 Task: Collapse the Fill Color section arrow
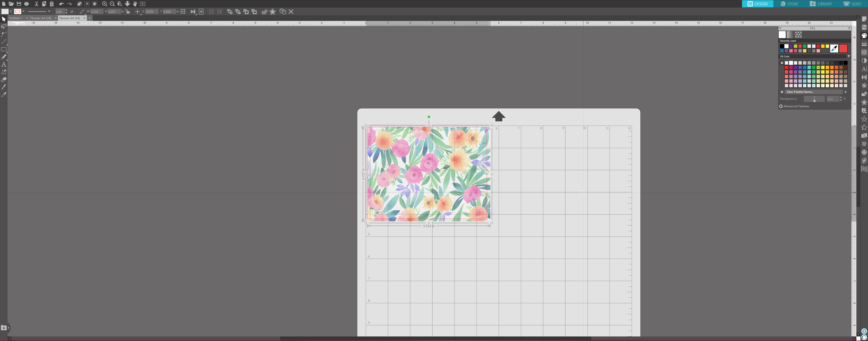849,56
